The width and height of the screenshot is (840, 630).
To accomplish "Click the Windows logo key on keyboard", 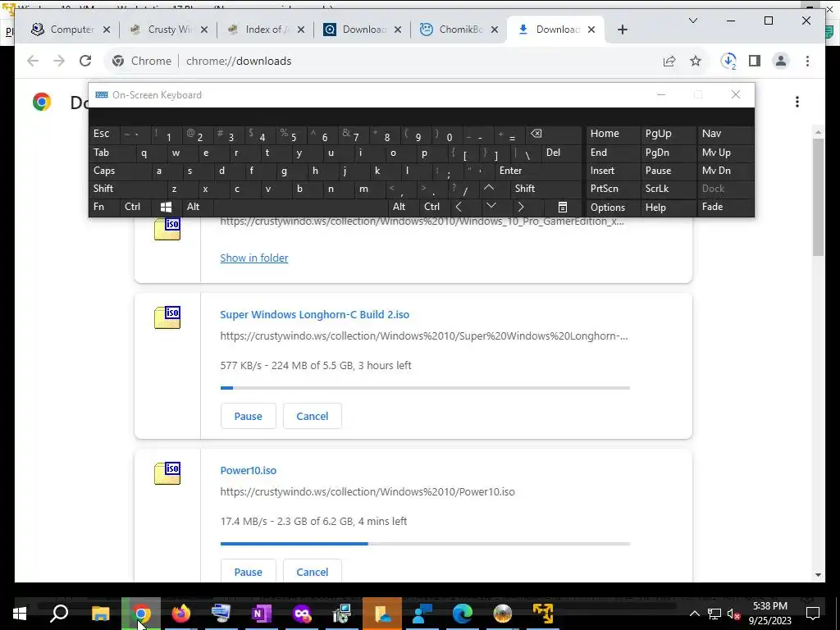I will click(x=166, y=208).
